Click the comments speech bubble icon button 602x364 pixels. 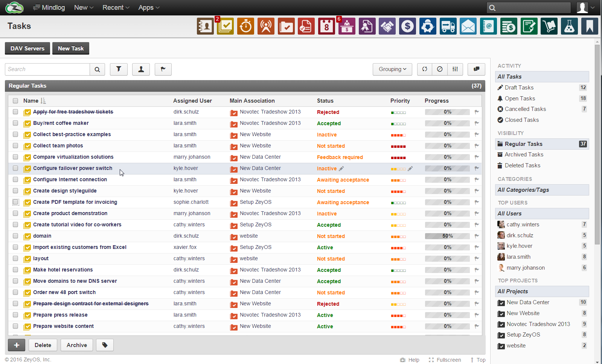(476, 69)
